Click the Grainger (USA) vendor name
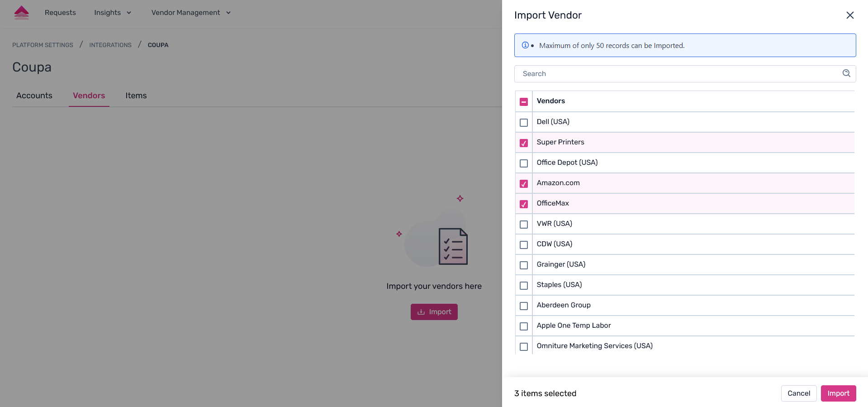 (x=561, y=264)
